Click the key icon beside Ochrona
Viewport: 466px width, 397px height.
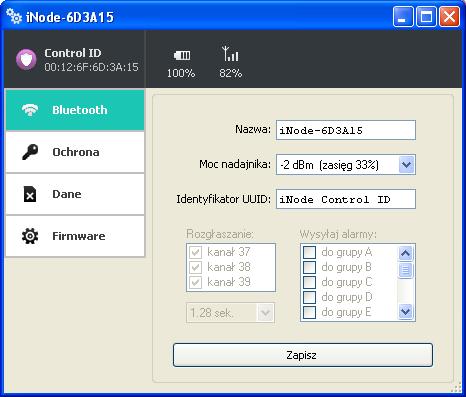click(30, 152)
